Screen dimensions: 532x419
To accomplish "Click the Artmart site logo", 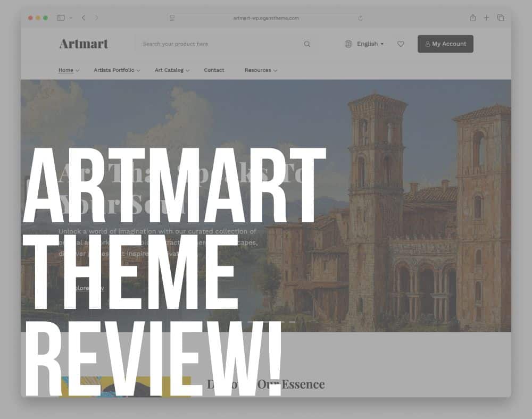I will point(84,44).
